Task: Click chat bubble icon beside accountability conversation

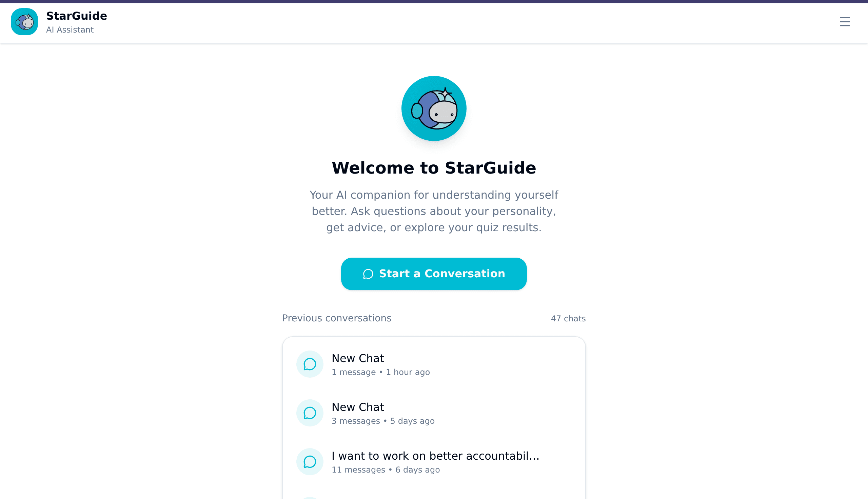Action: (x=310, y=462)
